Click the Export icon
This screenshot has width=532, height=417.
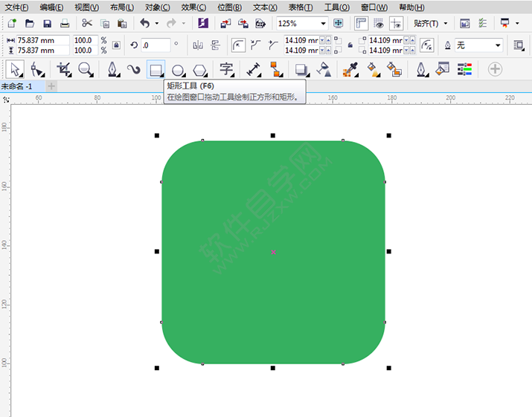tap(243, 23)
